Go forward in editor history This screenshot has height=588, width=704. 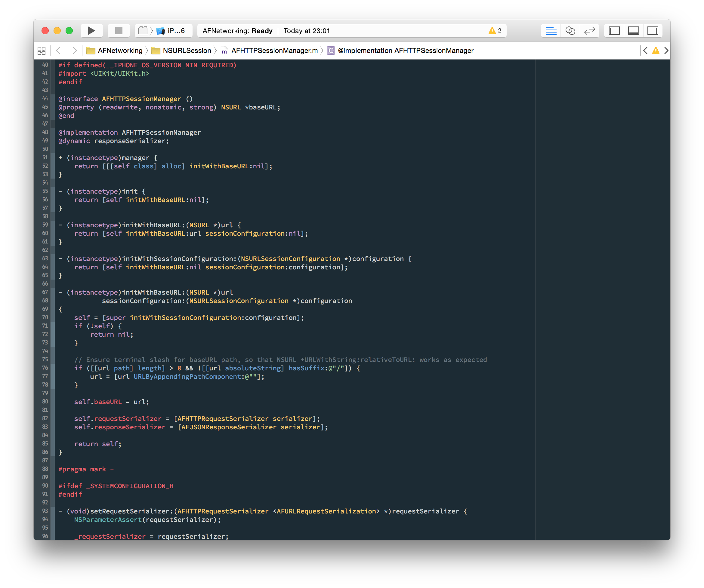click(74, 51)
